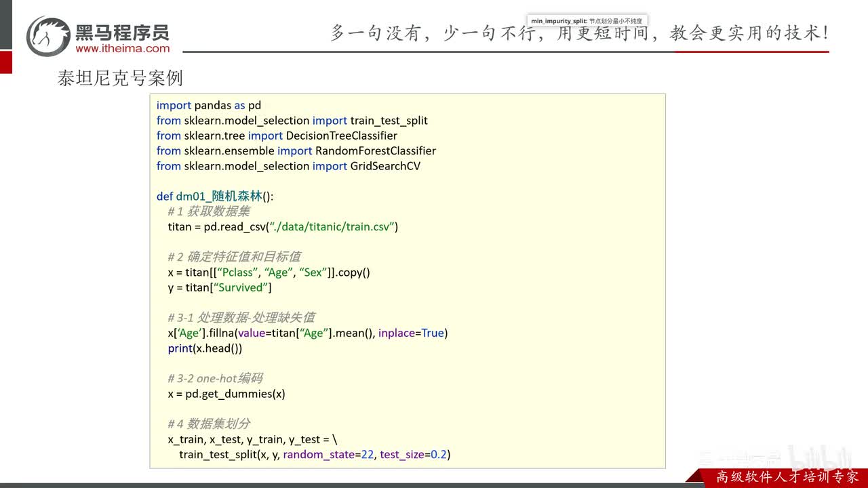Select the slide title 泰坦尼克号案例
Screen dimensions: 868x488
click(121, 78)
